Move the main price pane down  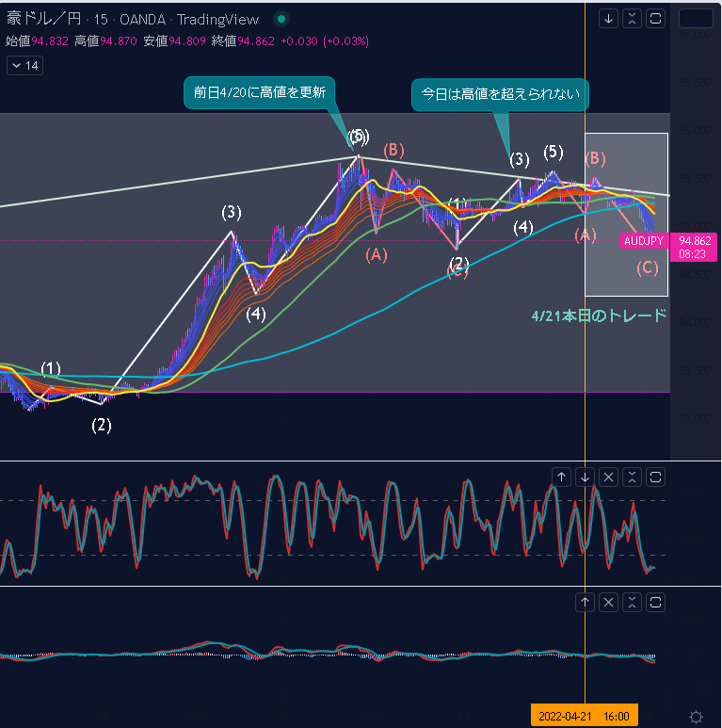(x=608, y=19)
